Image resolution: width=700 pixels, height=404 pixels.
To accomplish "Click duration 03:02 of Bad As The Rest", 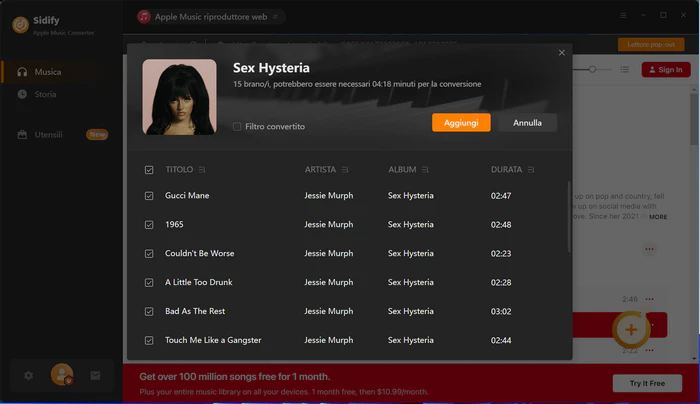I will pyautogui.click(x=501, y=312).
